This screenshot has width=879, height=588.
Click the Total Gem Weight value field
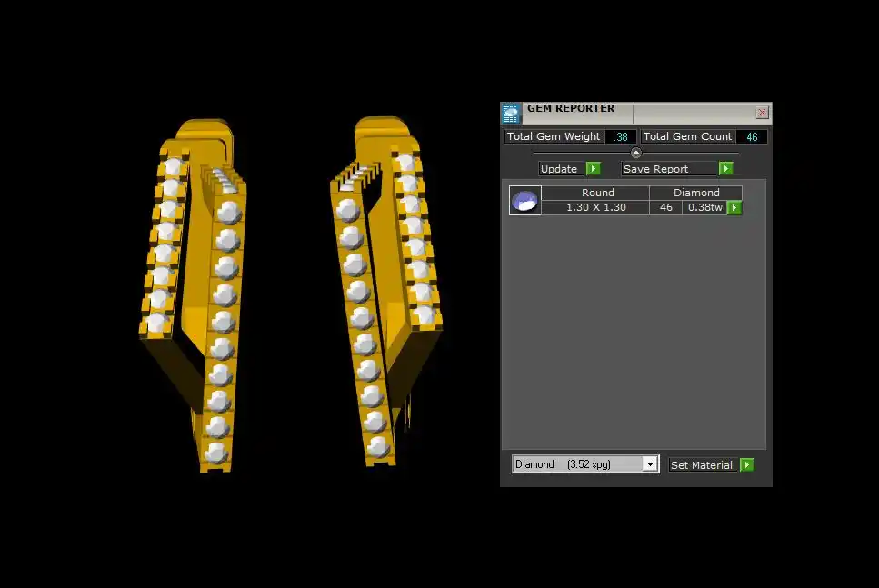pos(622,137)
